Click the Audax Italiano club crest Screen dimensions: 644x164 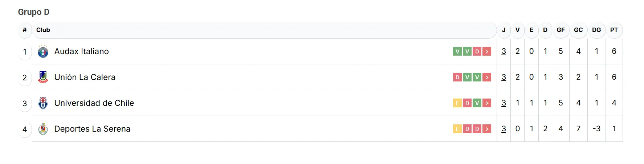click(43, 52)
